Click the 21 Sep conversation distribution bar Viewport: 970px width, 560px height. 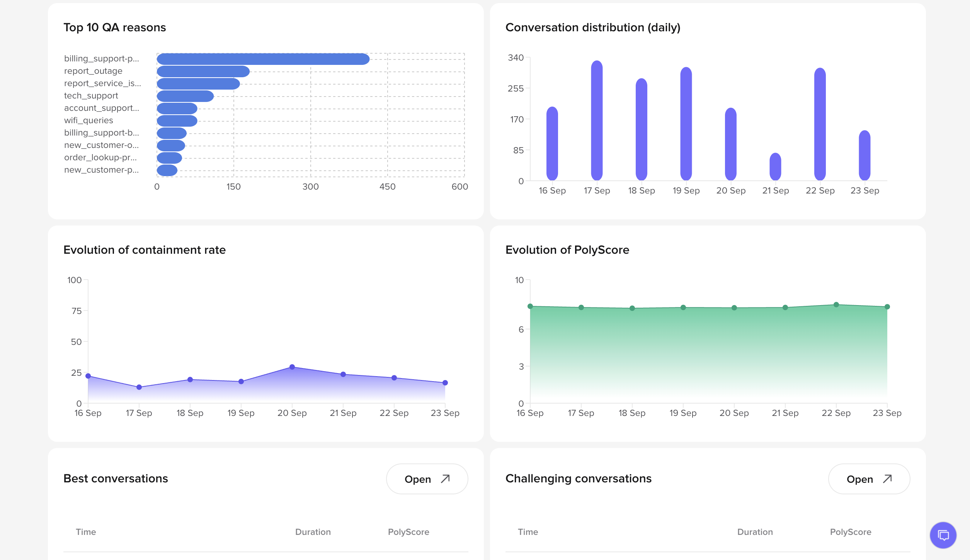(775, 167)
